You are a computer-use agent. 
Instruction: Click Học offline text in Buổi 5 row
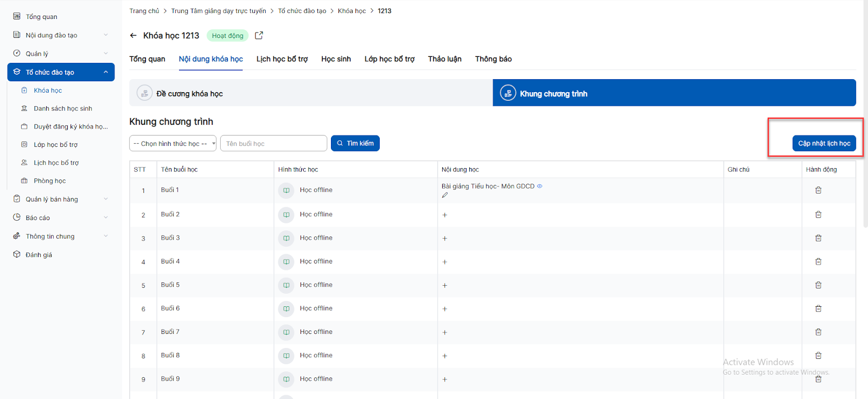tap(316, 285)
